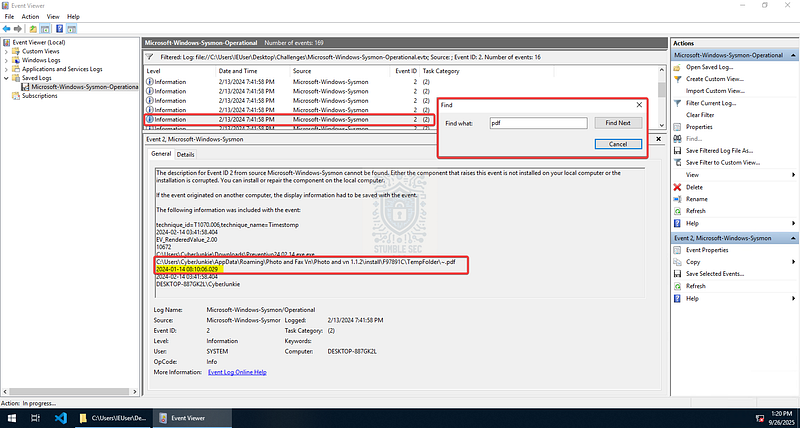Screen dimensions: 800x428
Task: Click the Save Filter to Custom View icon
Action: point(677,163)
